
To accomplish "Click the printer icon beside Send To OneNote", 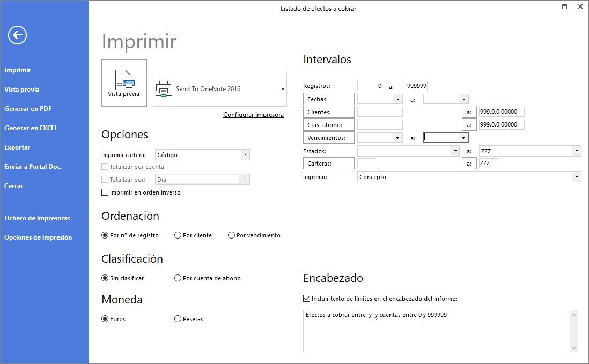I will point(164,89).
